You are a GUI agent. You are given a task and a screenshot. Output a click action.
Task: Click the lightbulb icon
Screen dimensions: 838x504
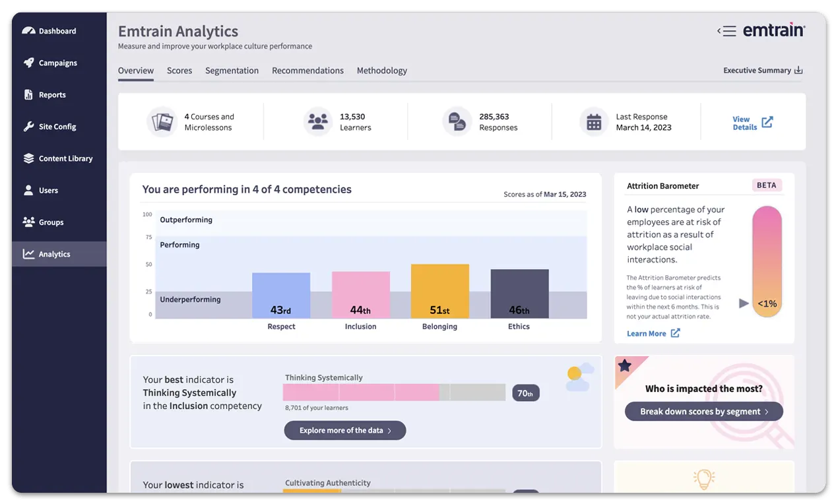[704, 478]
